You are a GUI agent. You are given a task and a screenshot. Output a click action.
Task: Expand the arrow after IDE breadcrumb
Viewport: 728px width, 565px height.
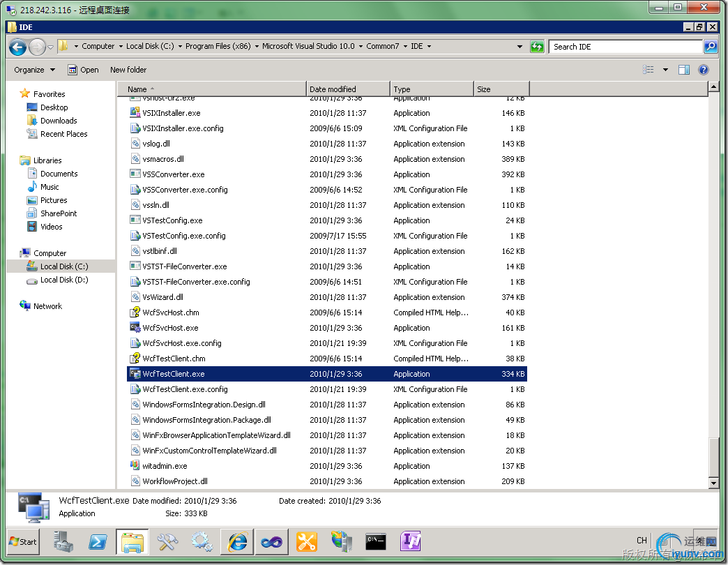(x=429, y=47)
